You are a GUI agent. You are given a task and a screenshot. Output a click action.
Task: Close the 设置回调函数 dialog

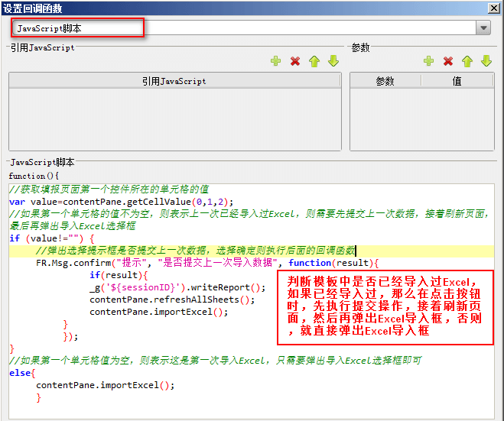coord(493,8)
